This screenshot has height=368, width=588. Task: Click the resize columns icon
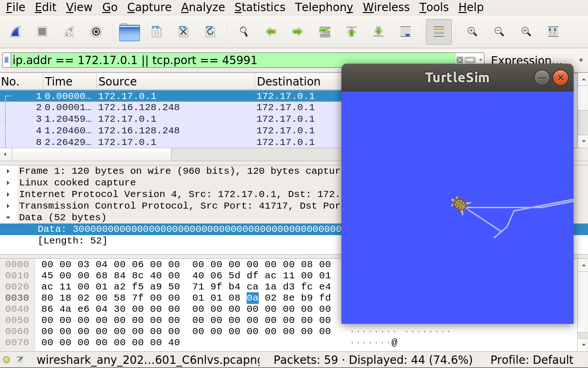pyautogui.click(x=553, y=32)
